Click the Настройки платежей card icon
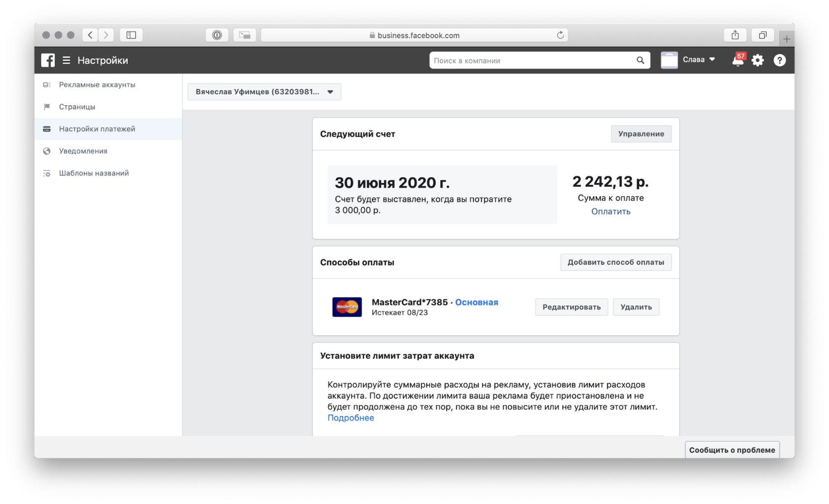The image size is (829, 504). [x=47, y=129]
